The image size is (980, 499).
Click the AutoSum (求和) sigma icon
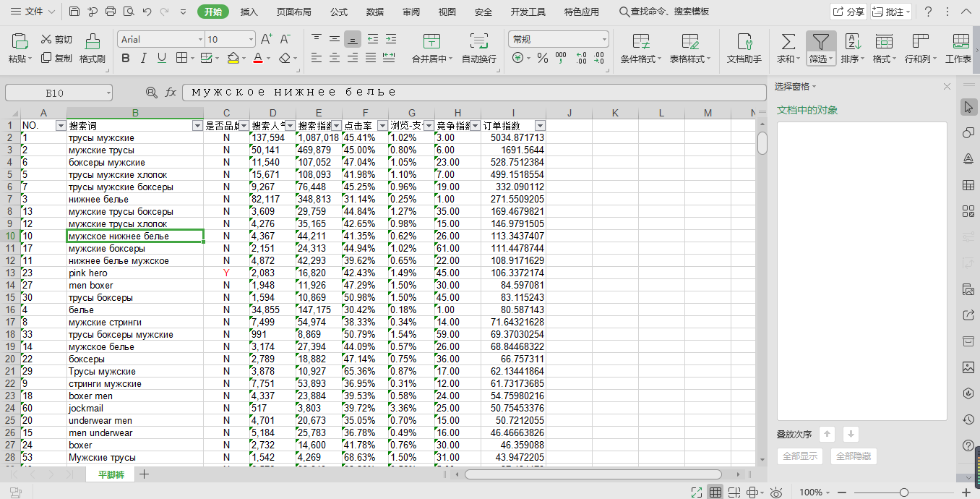tap(788, 41)
